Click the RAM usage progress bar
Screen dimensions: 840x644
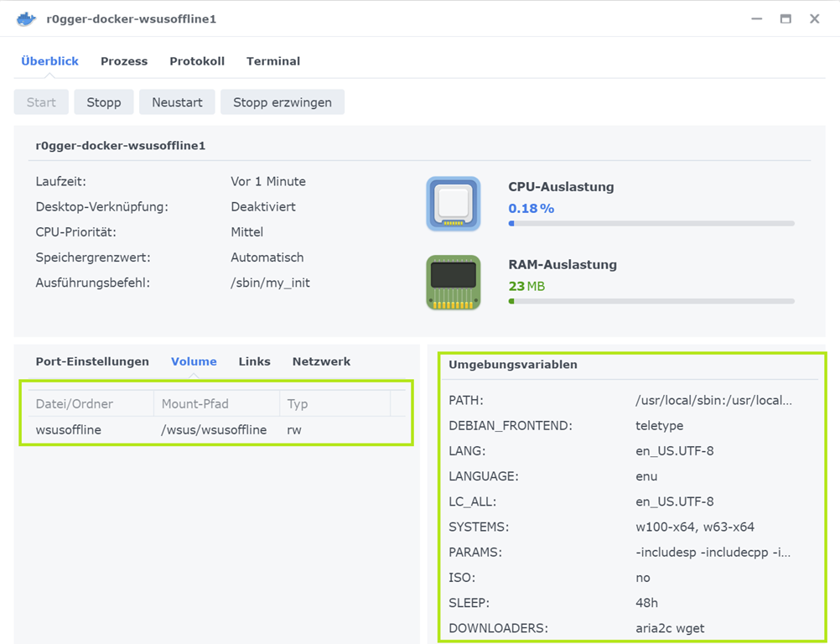pyautogui.click(x=651, y=301)
